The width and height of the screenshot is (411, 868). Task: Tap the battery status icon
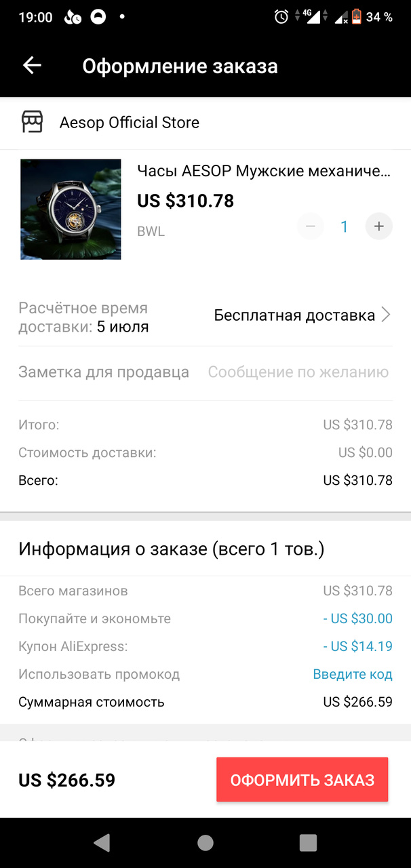[356, 18]
